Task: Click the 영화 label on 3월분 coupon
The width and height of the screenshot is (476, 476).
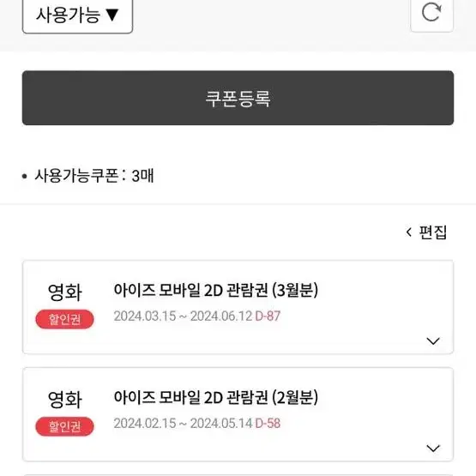Action: 65,292
